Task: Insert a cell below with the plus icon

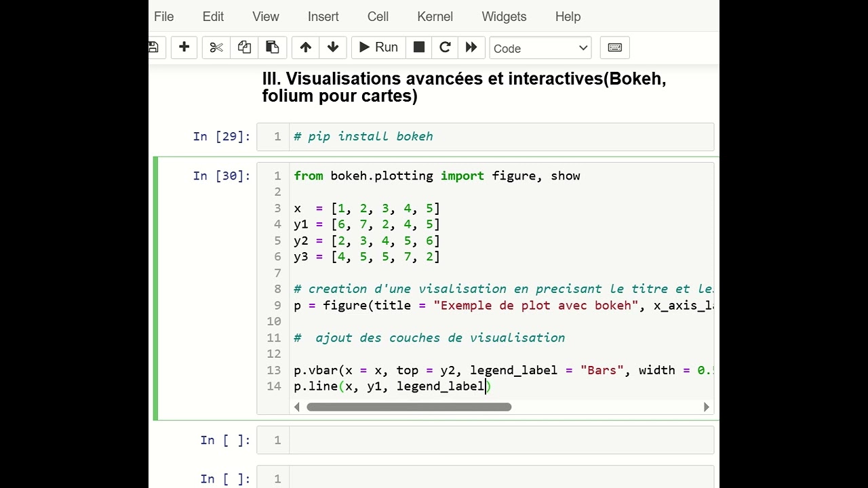Action: (184, 47)
